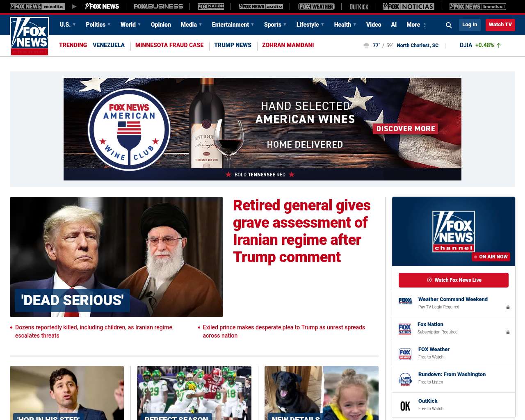Select Fox News logo in top network bar
Screen dimensions: 525x420
click(x=102, y=7)
